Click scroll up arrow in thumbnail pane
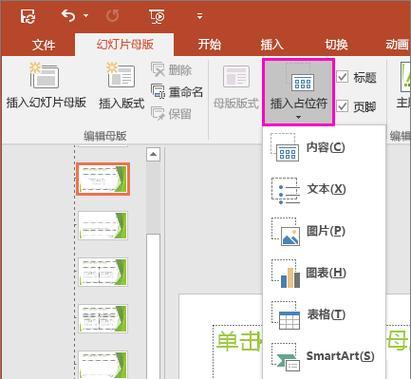This screenshot has width=411, height=379. [153, 154]
